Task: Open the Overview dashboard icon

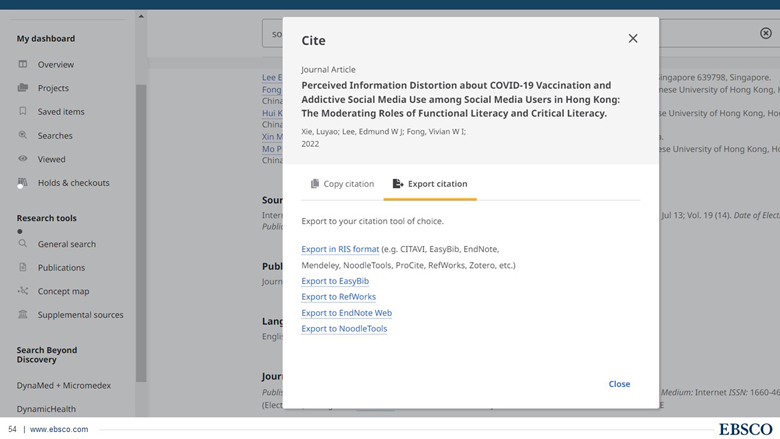Action: pyautogui.click(x=23, y=64)
